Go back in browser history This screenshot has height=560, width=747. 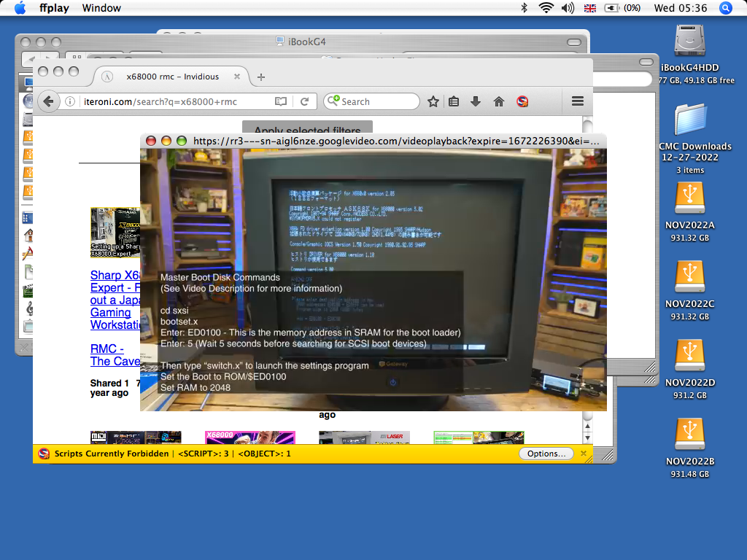point(48,101)
